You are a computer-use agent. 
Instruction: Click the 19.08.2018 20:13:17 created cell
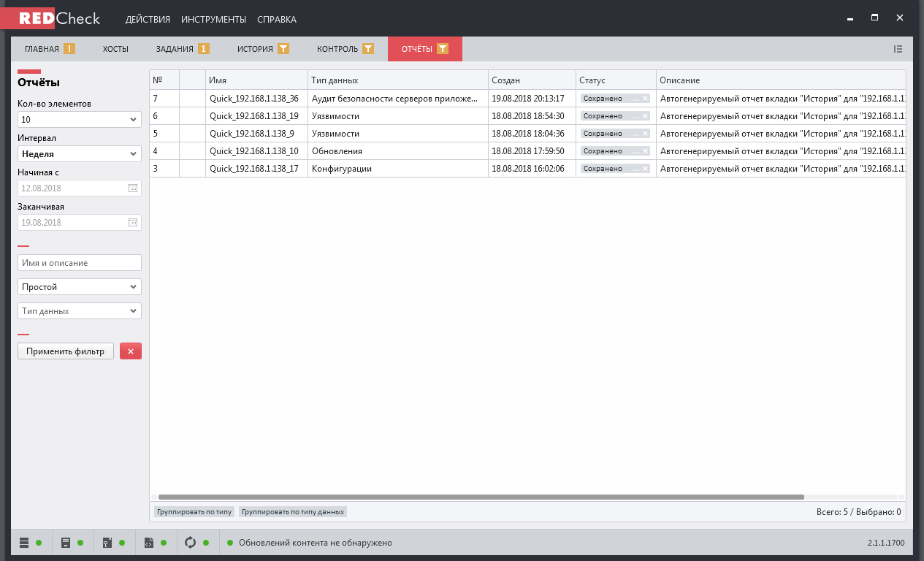tap(532, 99)
